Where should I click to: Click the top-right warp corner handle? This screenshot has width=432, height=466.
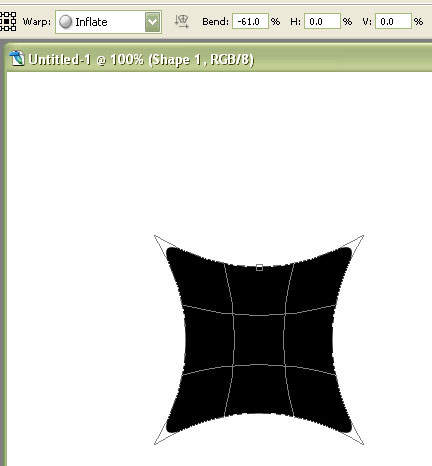pos(362,237)
